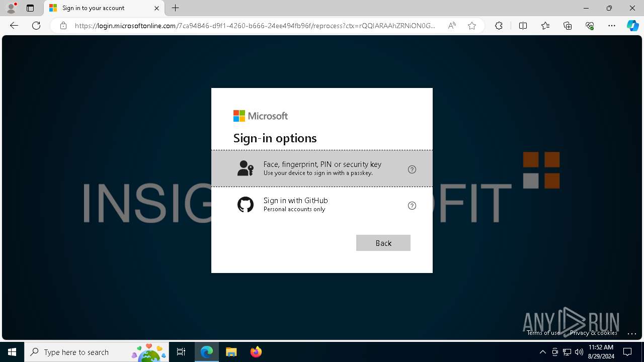
Task: Show hidden system tray icons
Action: [x=542, y=352]
